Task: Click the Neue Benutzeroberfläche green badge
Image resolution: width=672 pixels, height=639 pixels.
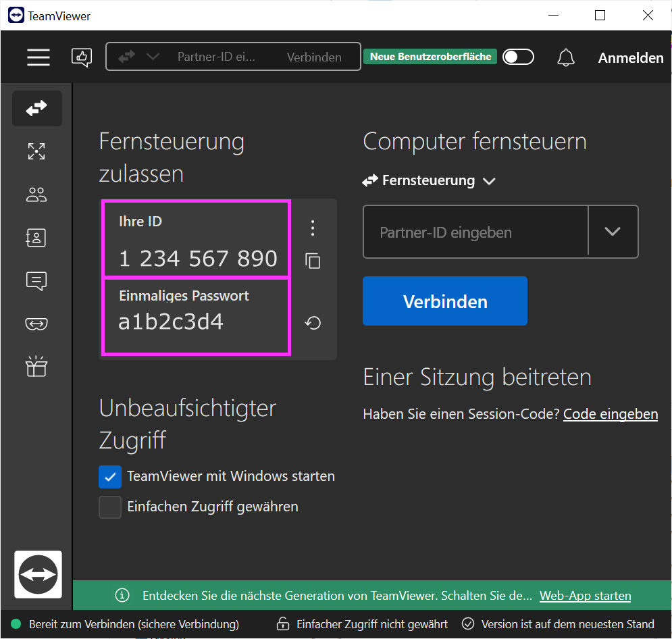Action: (430, 57)
